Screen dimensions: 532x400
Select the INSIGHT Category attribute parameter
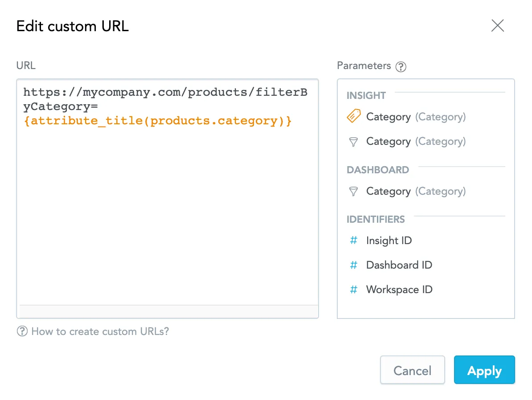[x=388, y=117]
